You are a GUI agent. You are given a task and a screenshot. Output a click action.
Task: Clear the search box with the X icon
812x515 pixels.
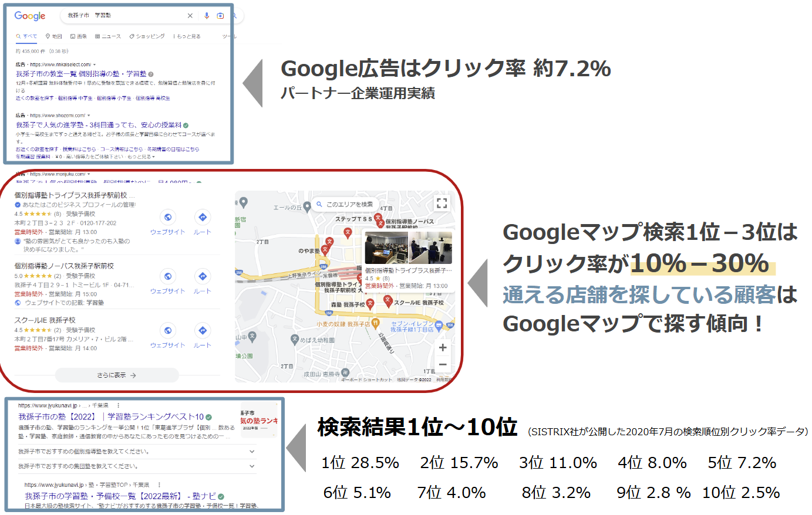coord(190,16)
